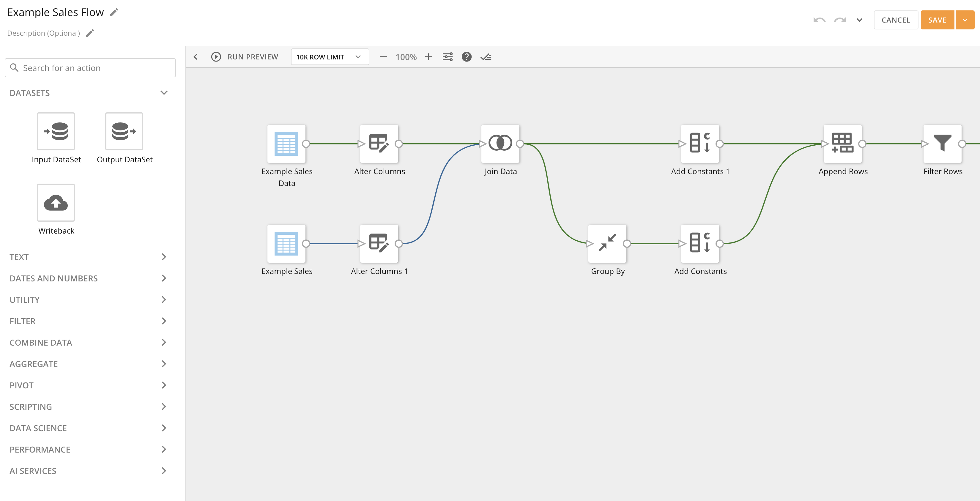Click the CANCEL button
980x501 pixels.
[896, 20]
